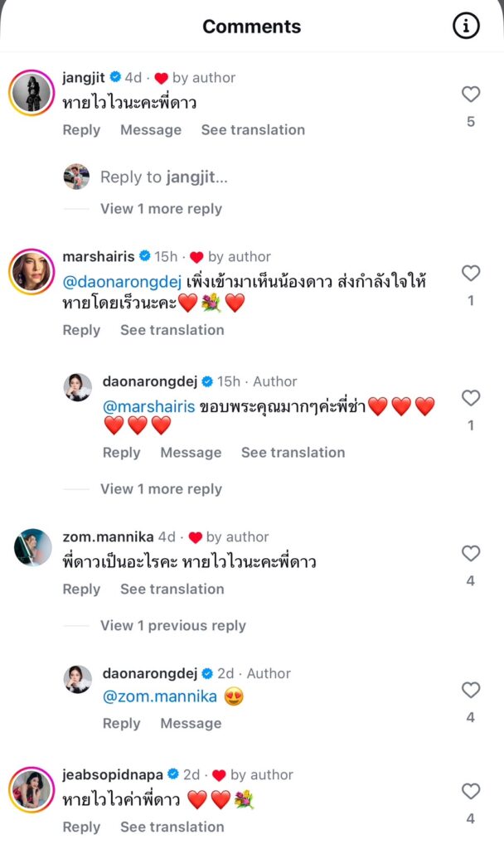Like marshairis's comment with the heart

471,274
